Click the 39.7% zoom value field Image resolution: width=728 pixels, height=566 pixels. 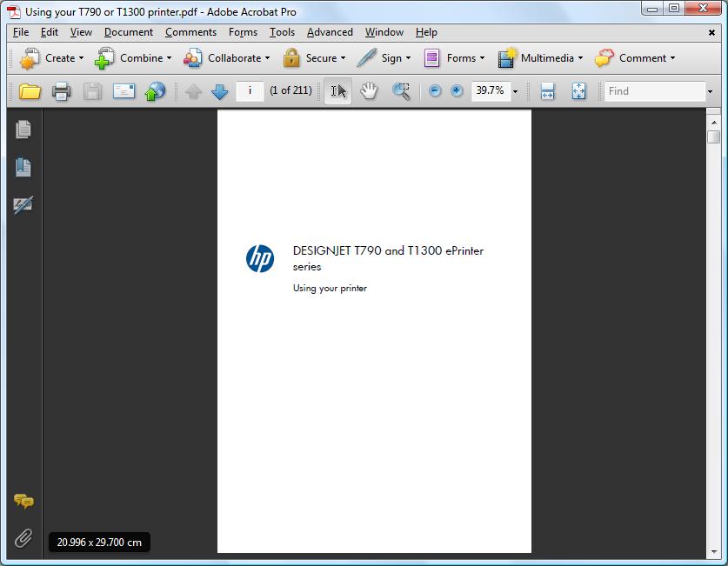(x=491, y=91)
